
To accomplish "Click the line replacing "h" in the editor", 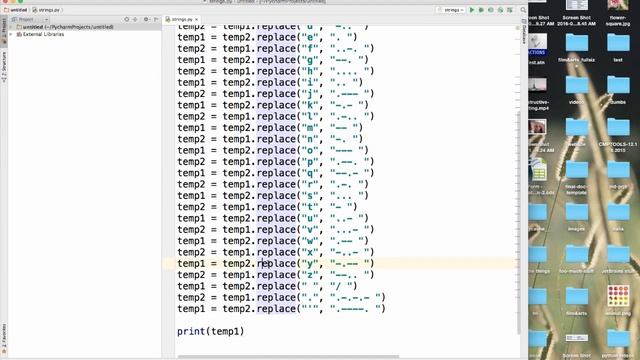I will point(276,71).
